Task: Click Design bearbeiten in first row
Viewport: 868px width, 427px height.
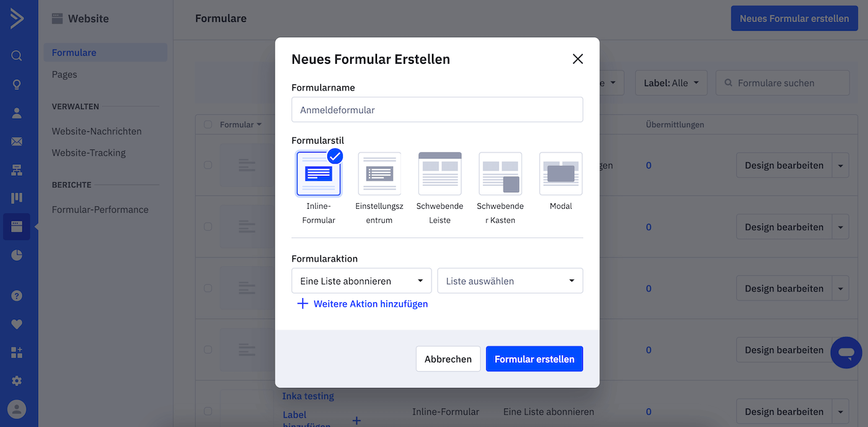Action: click(x=784, y=165)
